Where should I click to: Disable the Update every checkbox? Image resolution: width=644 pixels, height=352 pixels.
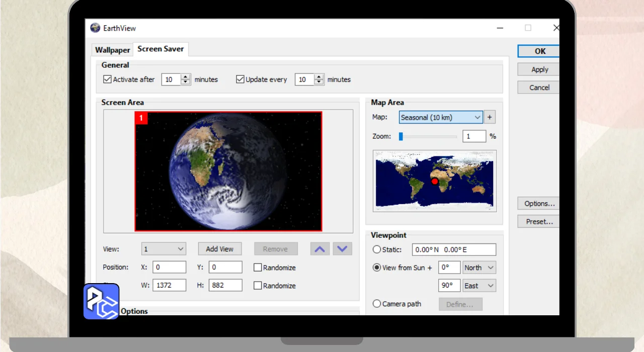pyautogui.click(x=240, y=79)
